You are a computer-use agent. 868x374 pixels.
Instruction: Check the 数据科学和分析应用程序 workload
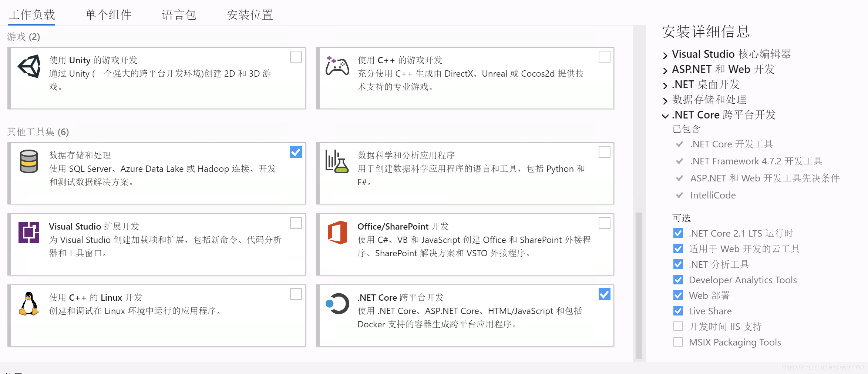[605, 152]
